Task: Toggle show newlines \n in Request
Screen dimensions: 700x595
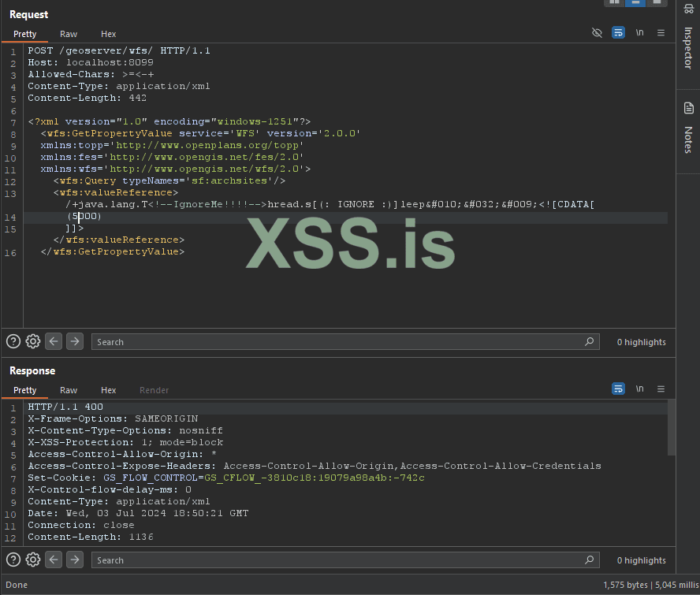Action: (x=640, y=32)
